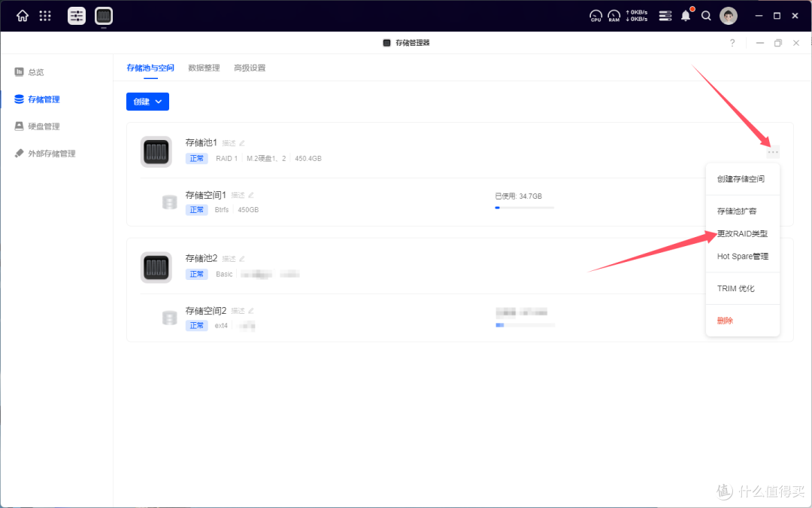Expand the 创建 dropdown button

(147, 102)
